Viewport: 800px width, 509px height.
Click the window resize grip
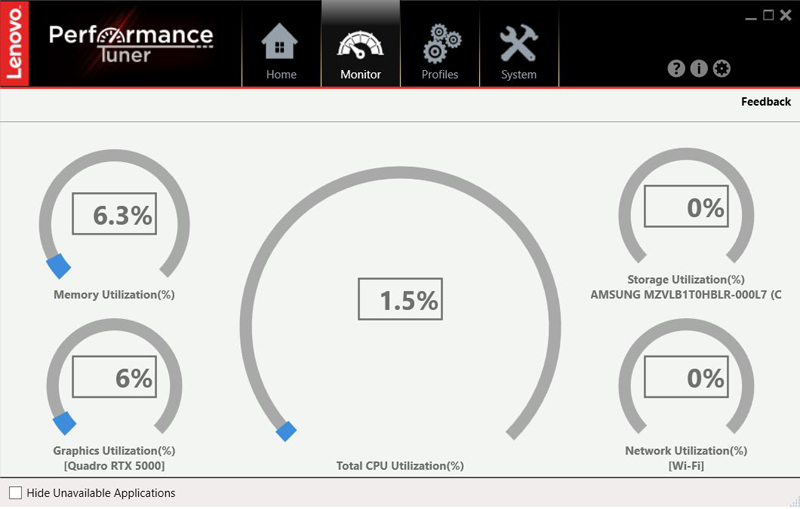794,502
